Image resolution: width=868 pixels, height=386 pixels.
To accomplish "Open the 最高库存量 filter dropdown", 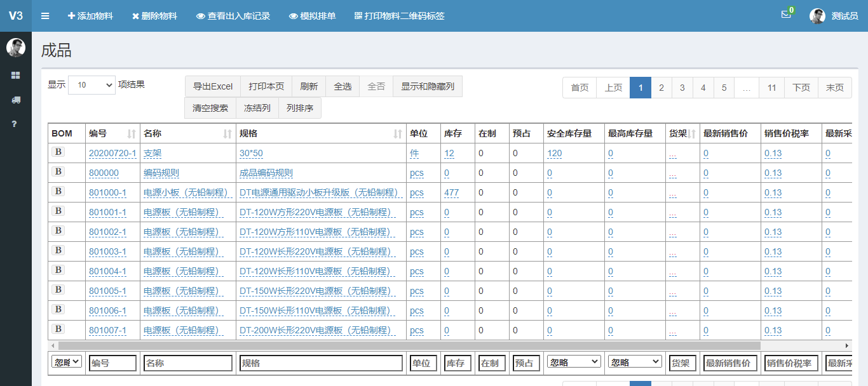I will click(x=634, y=362).
